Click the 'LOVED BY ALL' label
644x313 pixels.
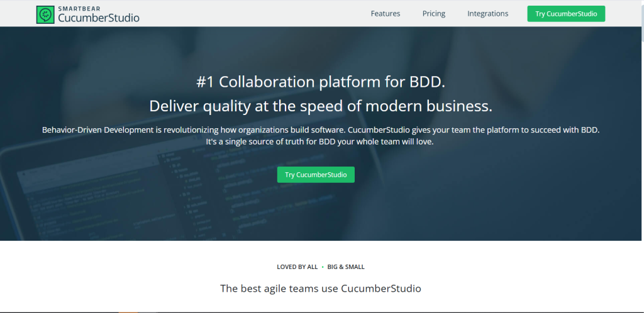[x=297, y=267]
